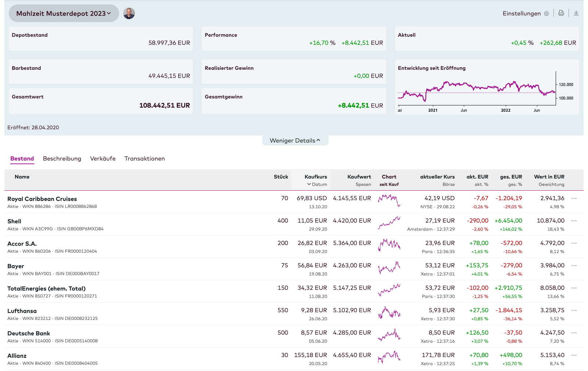
Task: Select Performance +16,70 % value
Action: coord(322,43)
